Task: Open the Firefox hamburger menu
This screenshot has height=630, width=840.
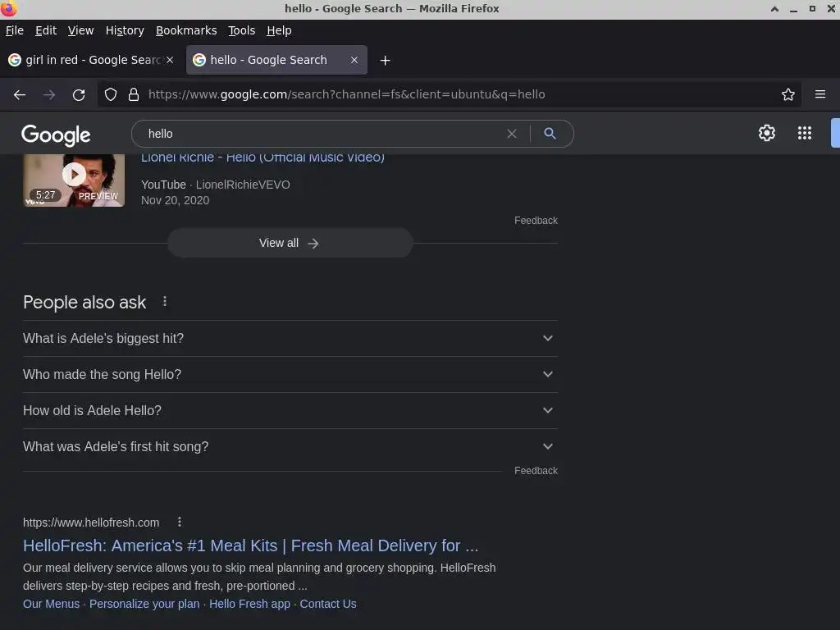Action: [x=819, y=94]
